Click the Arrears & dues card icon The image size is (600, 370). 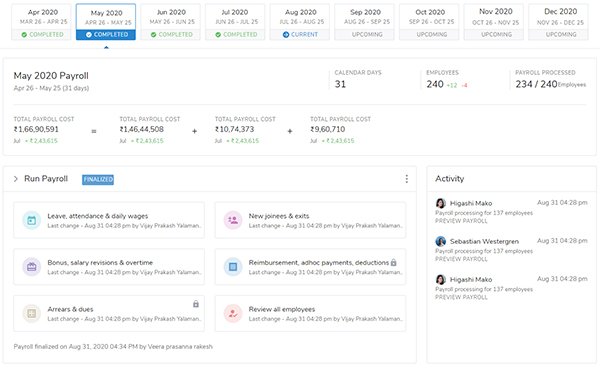coord(32,313)
